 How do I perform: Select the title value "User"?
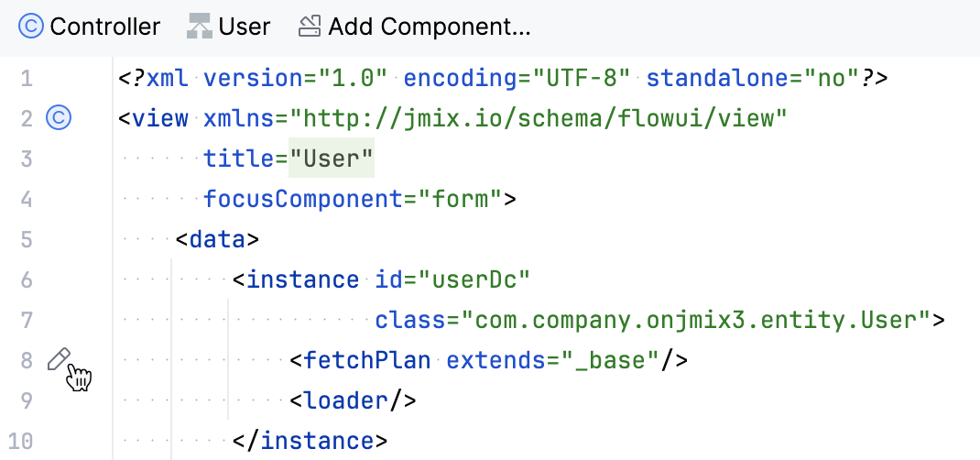331,159
